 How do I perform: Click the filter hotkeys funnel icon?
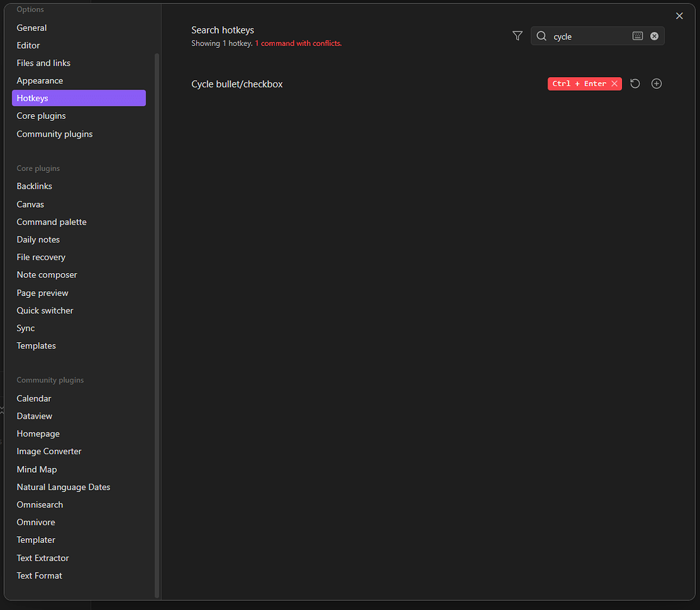517,36
